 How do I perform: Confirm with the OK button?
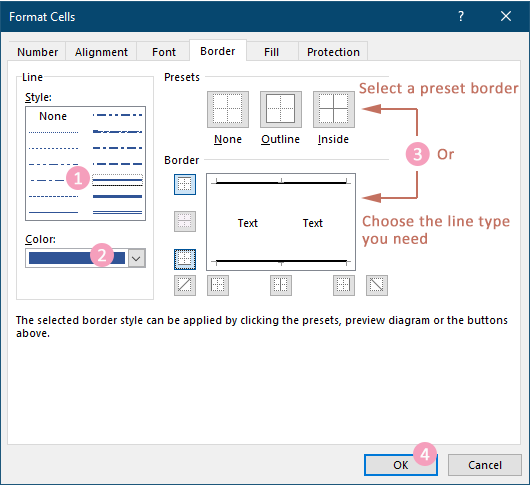click(x=401, y=465)
